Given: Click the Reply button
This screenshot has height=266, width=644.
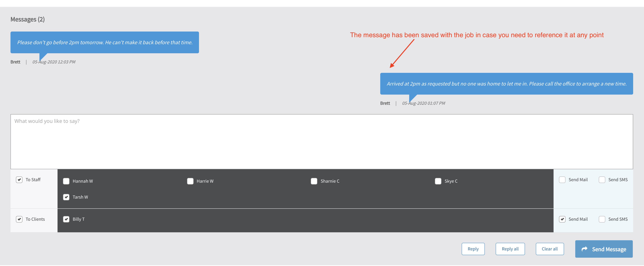Looking at the screenshot, I should tap(473, 249).
